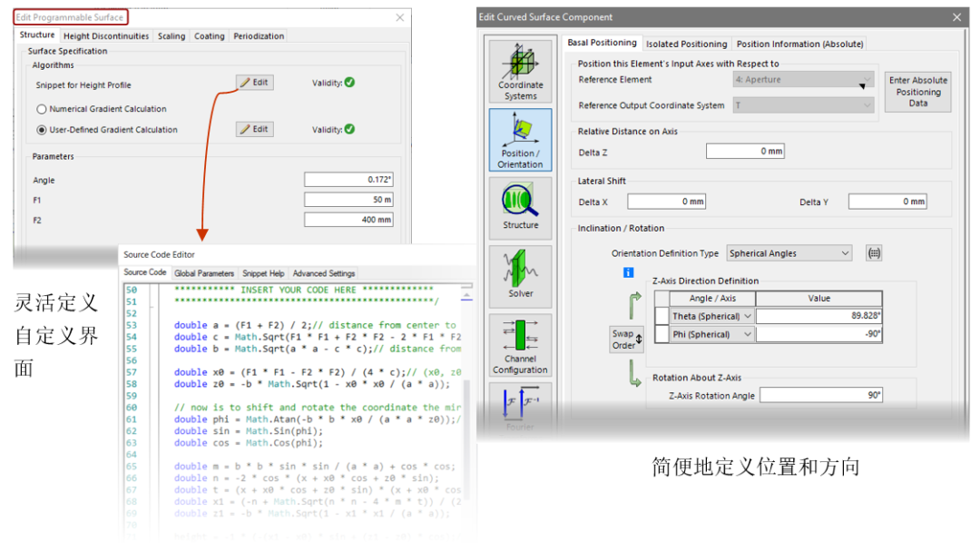Click the Delta Z input field
Viewport: 980px width, 552px height.
click(x=745, y=151)
